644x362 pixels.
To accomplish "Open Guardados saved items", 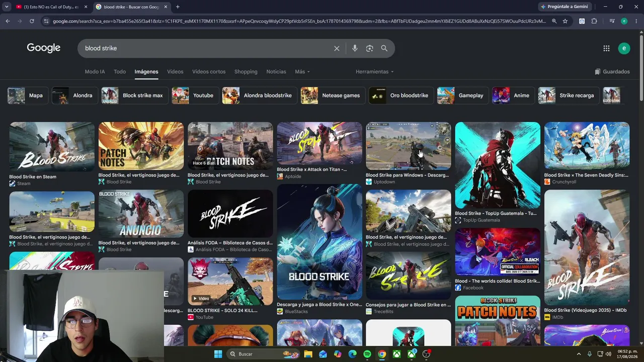I will click(x=612, y=71).
